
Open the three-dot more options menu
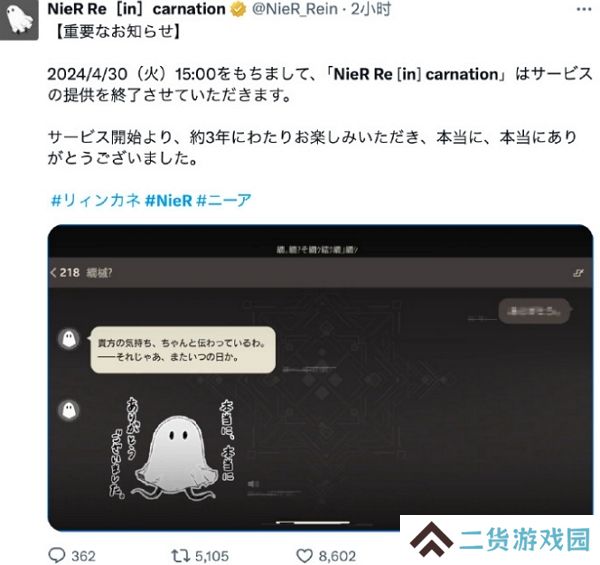click(x=584, y=10)
